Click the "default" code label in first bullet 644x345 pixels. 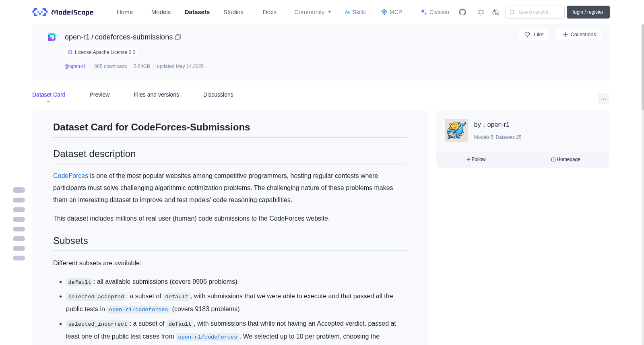[x=80, y=282]
